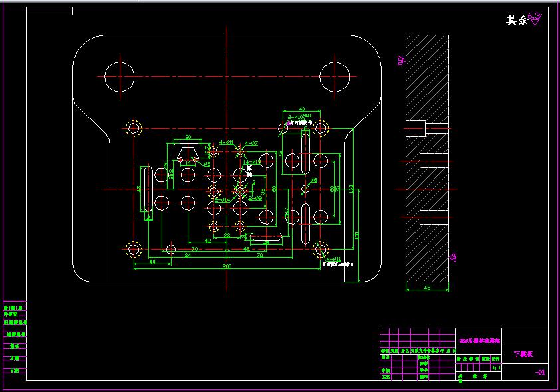This screenshot has height=392, width=560.
Task: Click the 35 vertical dimension text
Action: [x=263, y=191]
